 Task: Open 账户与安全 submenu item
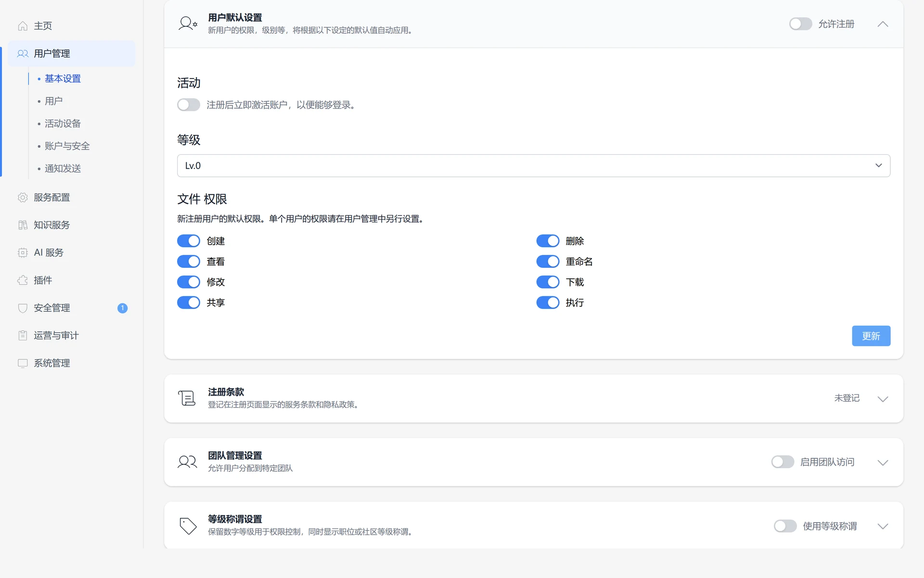[67, 146]
